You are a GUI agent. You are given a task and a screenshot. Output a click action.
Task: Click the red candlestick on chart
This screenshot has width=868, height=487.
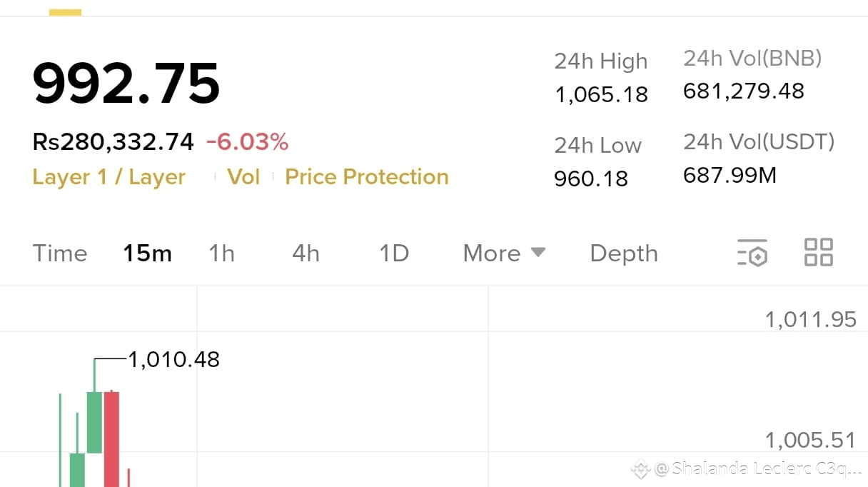pyautogui.click(x=111, y=438)
